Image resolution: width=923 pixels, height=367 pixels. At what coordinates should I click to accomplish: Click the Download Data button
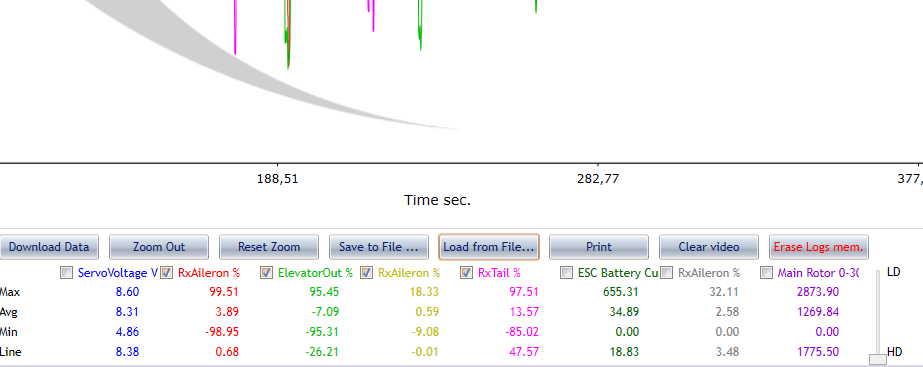49,247
